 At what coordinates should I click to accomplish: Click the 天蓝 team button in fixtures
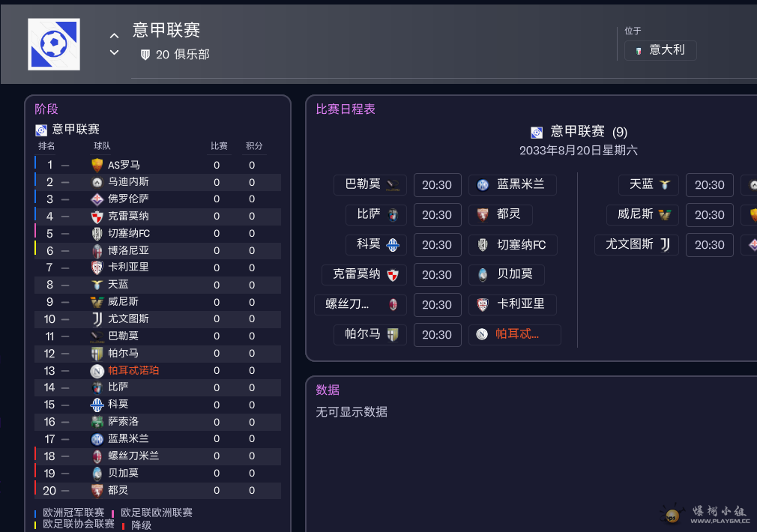[x=648, y=184]
